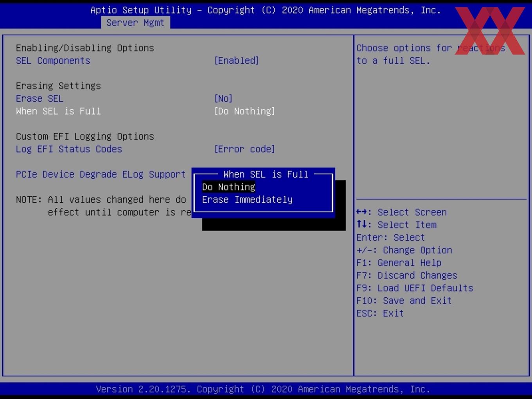Click the Enter: Select key hint
This screenshot has width=532, height=399.
coord(390,237)
